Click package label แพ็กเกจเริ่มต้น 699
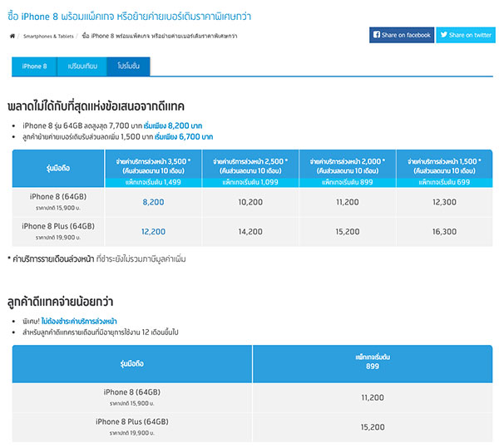The width and height of the screenshot is (499, 448). 444,182
